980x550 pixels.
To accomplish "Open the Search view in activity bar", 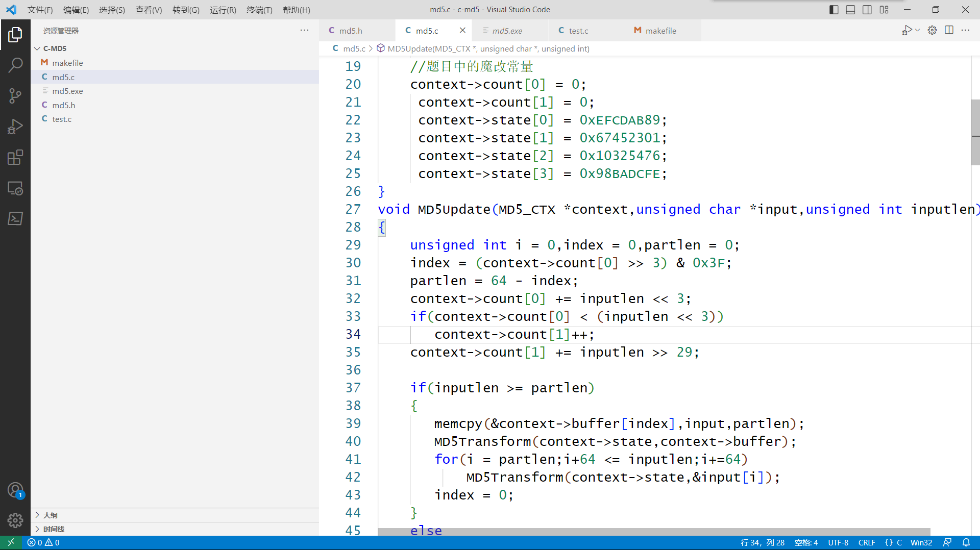I will pyautogui.click(x=15, y=65).
